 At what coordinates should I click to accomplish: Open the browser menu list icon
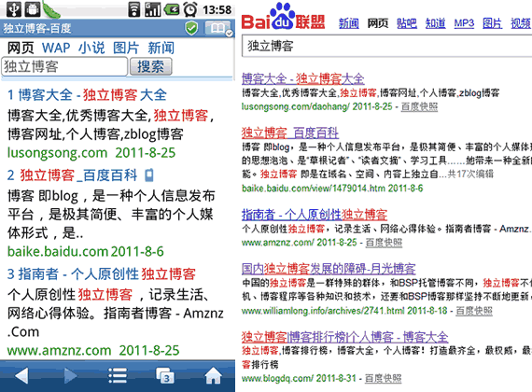coord(118,376)
